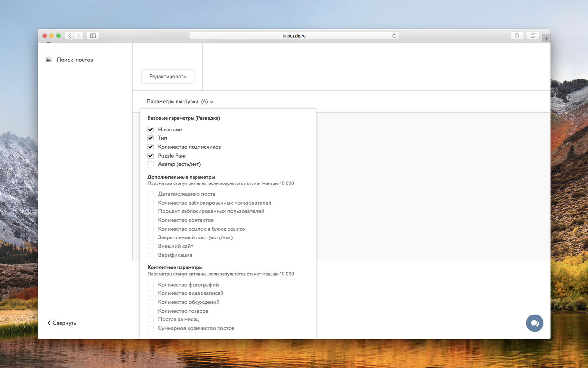Show all tabs overview icon
This screenshot has height=368, width=588.
[x=532, y=36]
